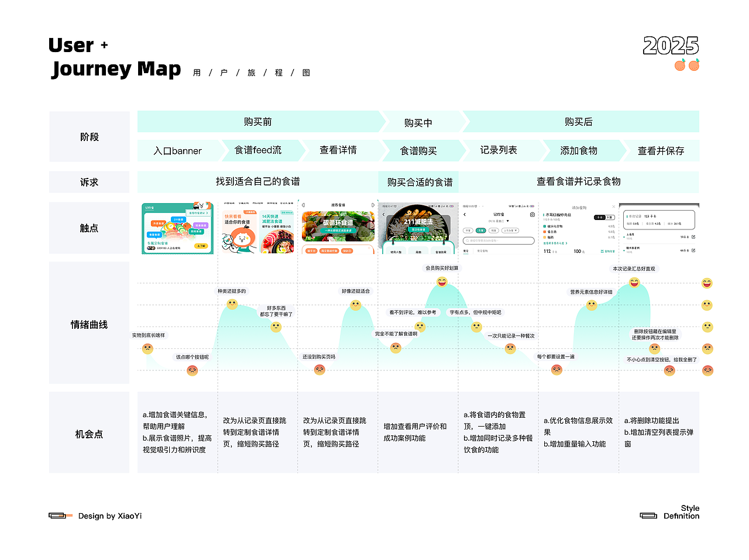Deselect the highlighted 午餐 meal pill

pos(481,231)
